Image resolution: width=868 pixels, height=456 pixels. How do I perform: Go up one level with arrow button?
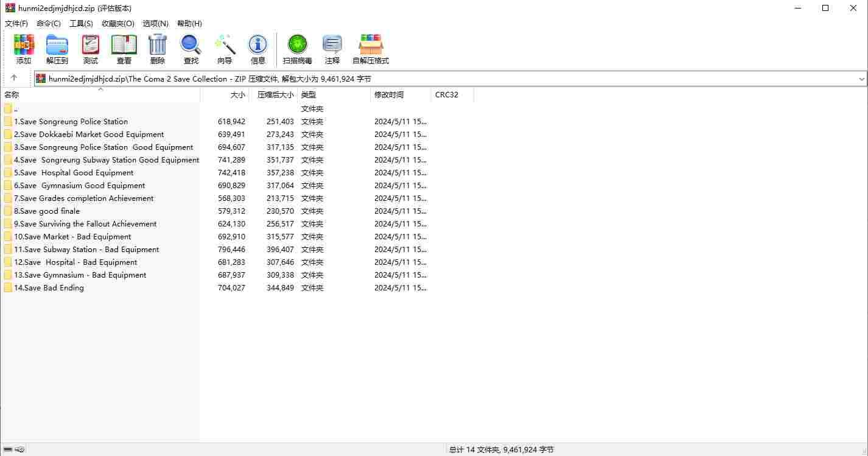tap(14, 78)
